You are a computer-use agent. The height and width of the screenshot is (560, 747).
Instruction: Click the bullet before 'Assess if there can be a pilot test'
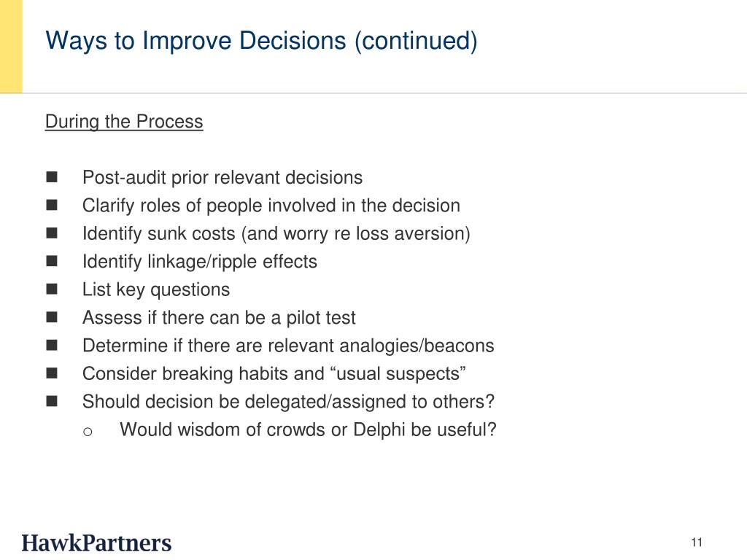point(52,317)
